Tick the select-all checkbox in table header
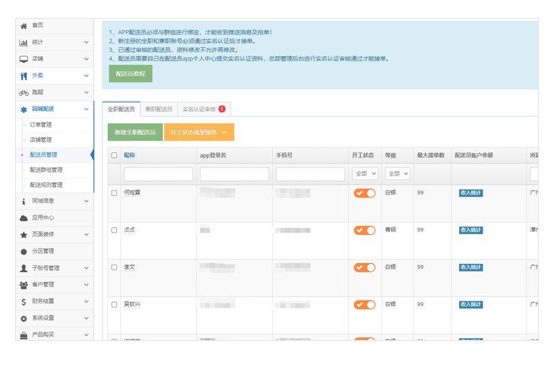Screen dimensions: 554x392 [114, 155]
